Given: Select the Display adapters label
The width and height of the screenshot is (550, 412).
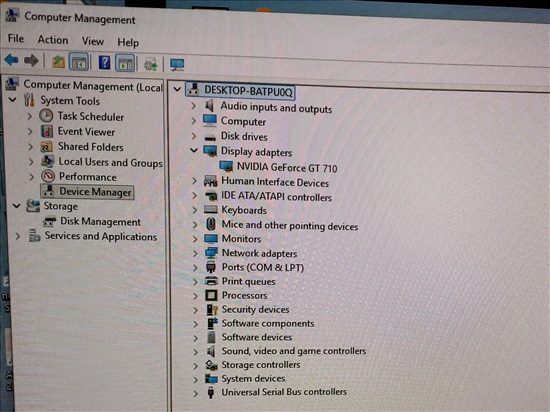Looking at the screenshot, I should tap(256, 152).
